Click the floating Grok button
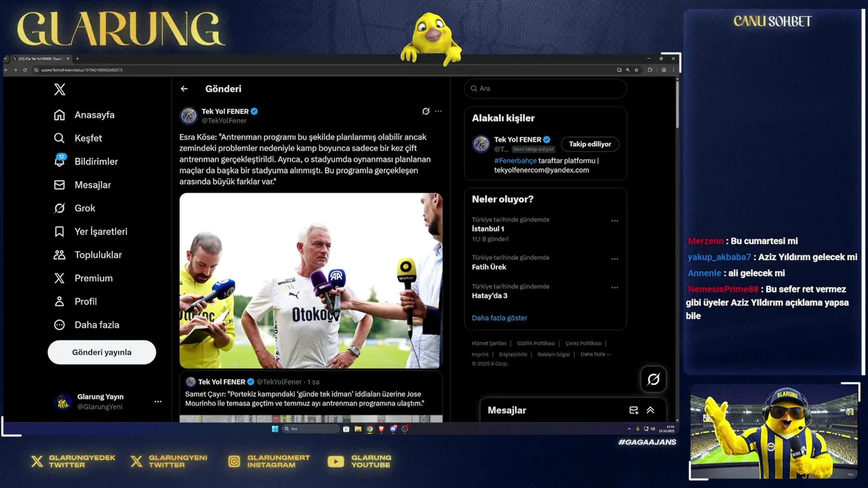Viewport: 868px width, 488px height. tap(654, 380)
